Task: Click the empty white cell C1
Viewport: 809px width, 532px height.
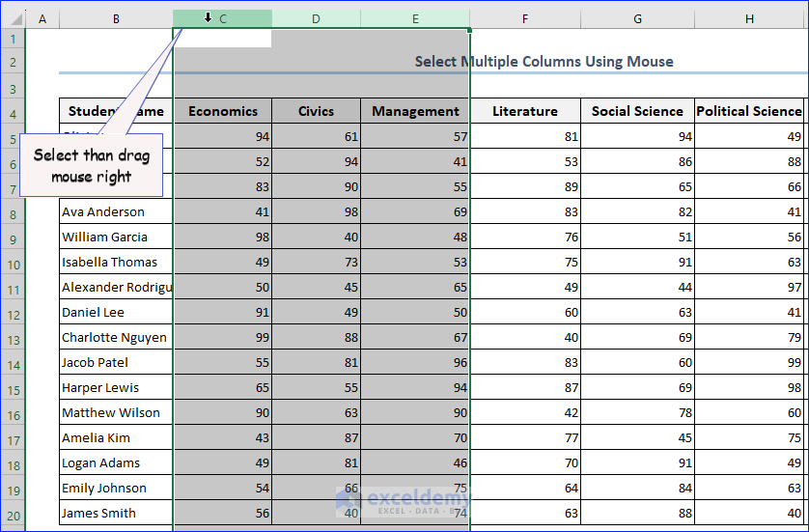Action: coord(223,39)
